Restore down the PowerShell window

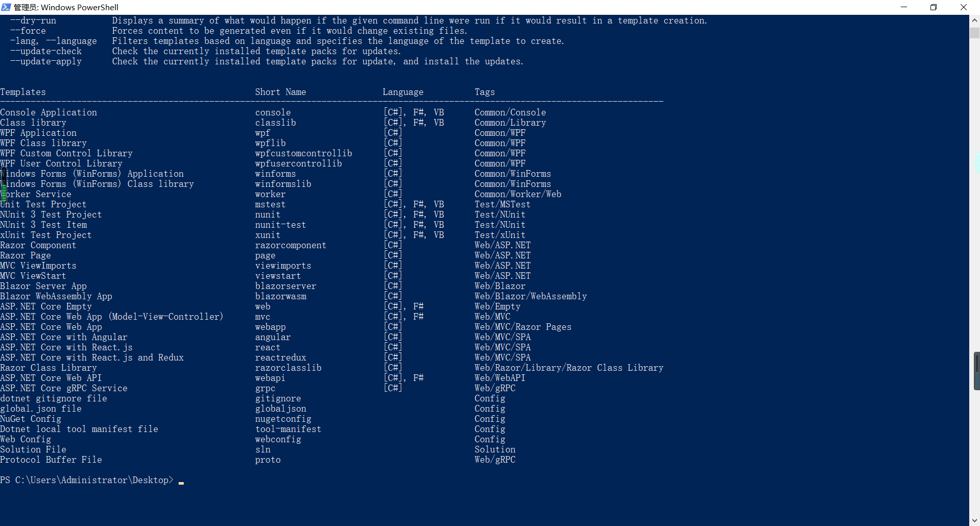pyautogui.click(x=934, y=7)
